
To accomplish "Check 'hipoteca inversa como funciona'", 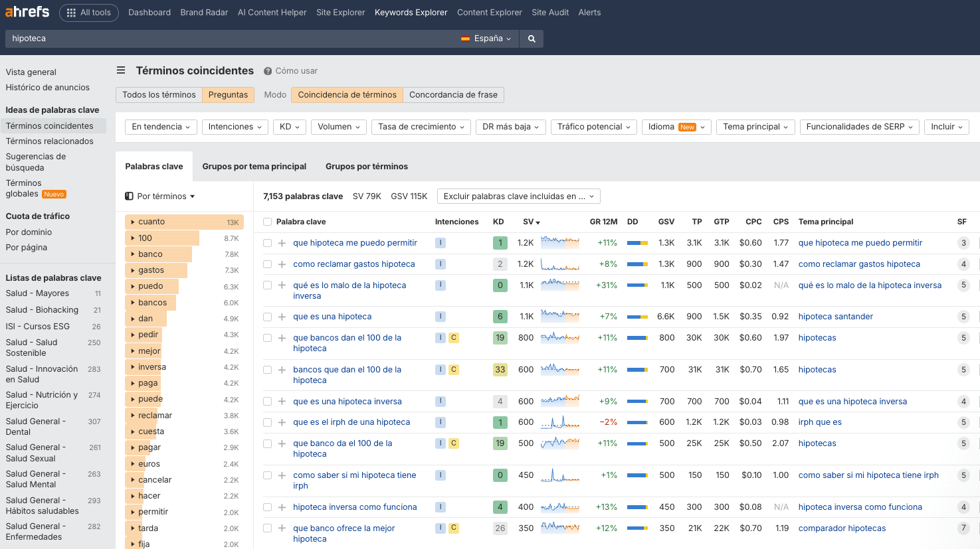I will click(266, 507).
